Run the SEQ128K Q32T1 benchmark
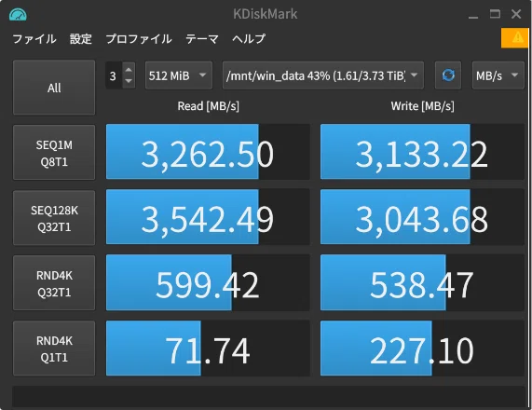This screenshot has width=532, height=410. 54,217
